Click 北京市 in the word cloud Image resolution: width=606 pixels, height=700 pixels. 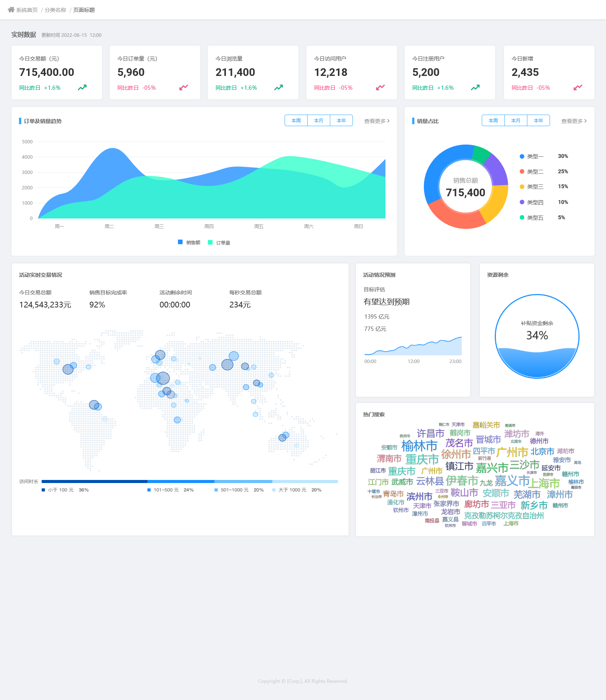tap(542, 452)
